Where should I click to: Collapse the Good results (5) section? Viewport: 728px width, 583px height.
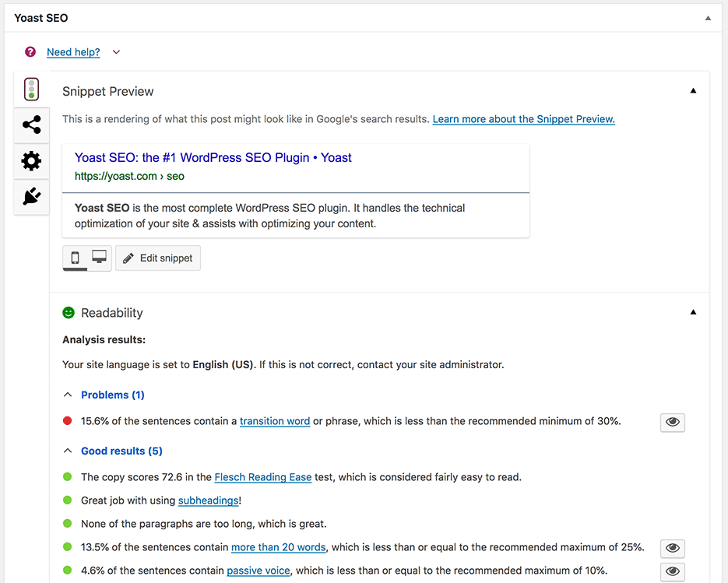(x=68, y=451)
